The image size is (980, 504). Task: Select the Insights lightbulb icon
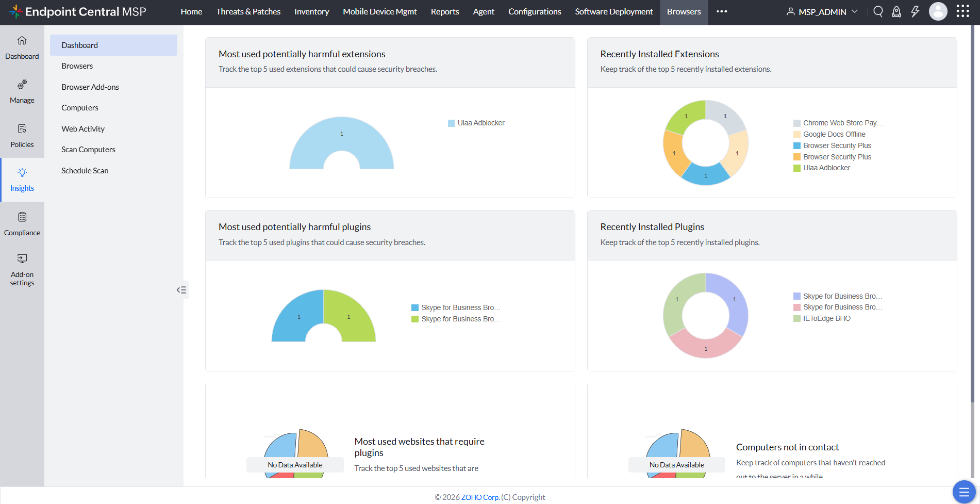(22, 172)
